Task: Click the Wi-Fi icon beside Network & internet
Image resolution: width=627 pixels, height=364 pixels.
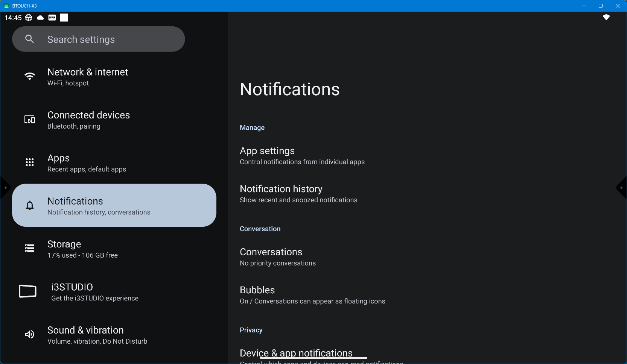Action: pos(30,76)
